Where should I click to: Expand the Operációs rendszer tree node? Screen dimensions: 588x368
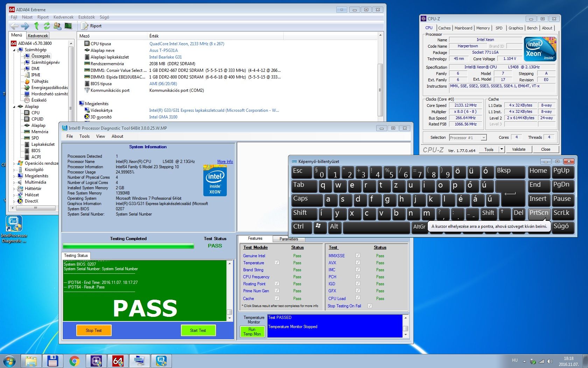point(14,163)
